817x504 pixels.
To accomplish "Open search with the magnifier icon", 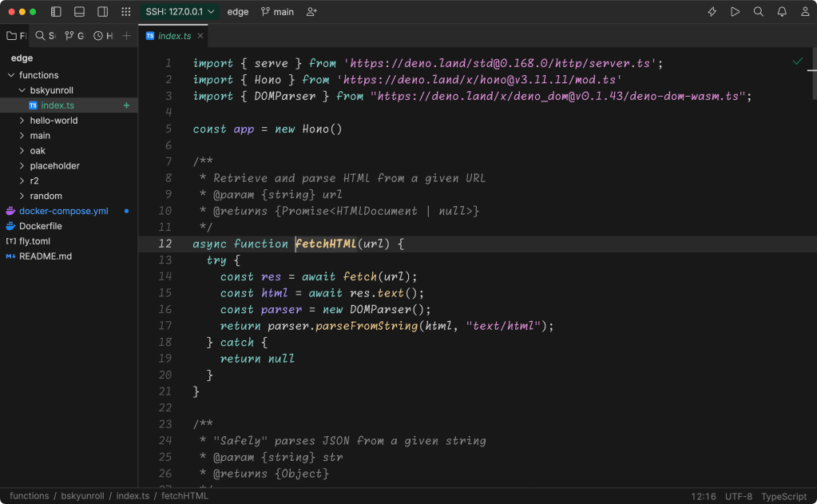I will [x=759, y=12].
